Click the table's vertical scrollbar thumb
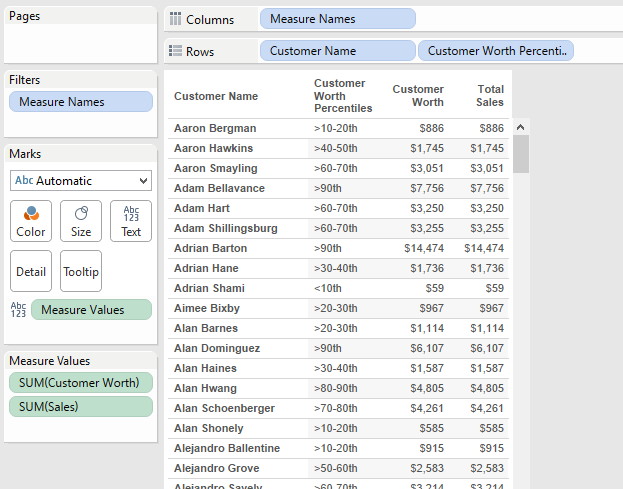Viewport: 623px width, 489px height. click(x=521, y=153)
